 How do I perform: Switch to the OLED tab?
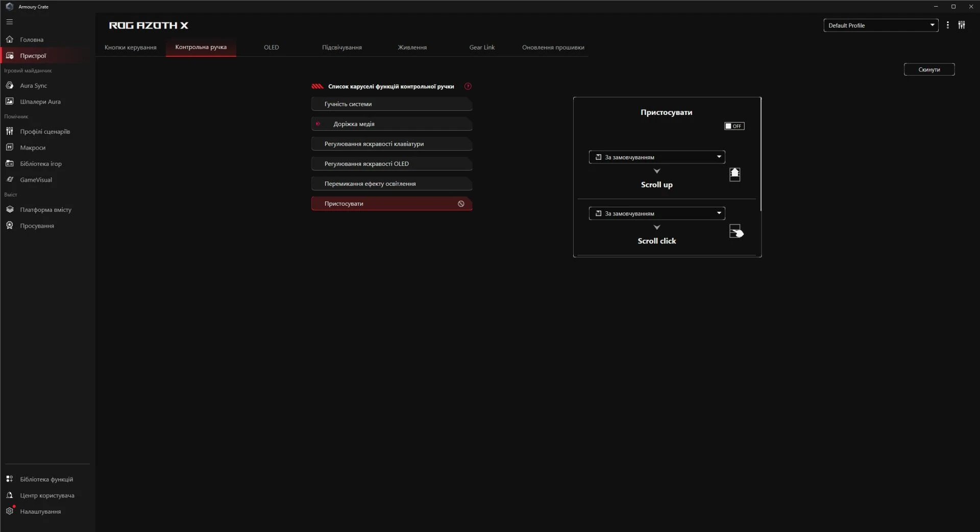272,47
